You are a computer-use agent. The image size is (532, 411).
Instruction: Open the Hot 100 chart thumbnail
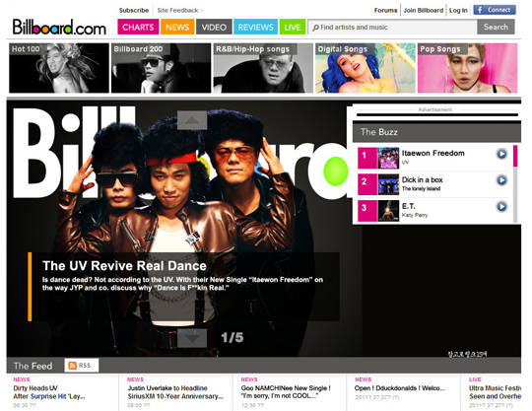59,68
